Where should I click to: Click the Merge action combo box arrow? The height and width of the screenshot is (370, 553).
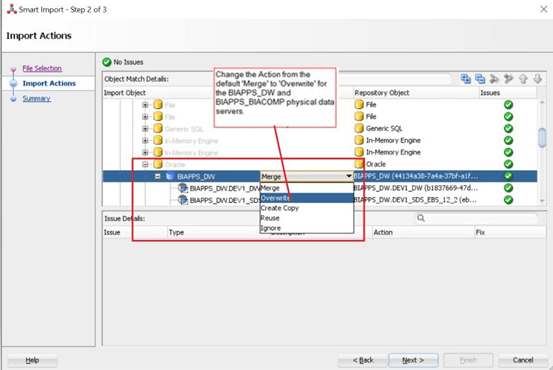click(x=349, y=176)
